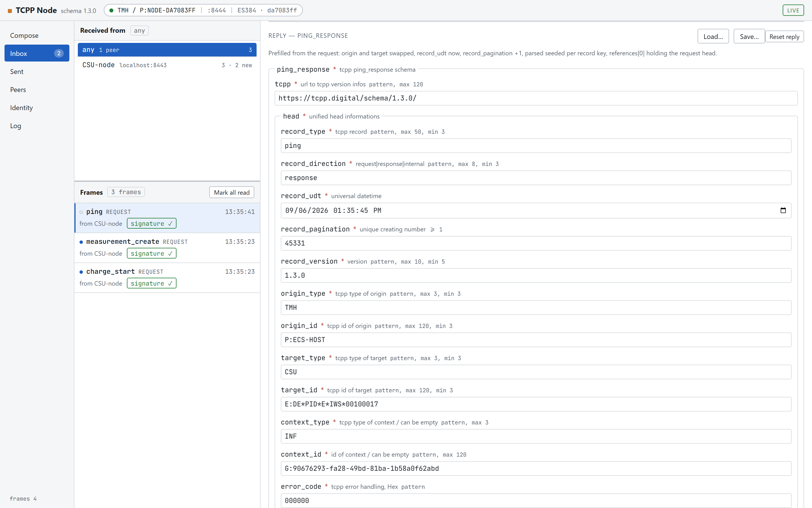This screenshot has width=812, height=508.
Task: Click Reset reply button
Action: click(x=784, y=37)
